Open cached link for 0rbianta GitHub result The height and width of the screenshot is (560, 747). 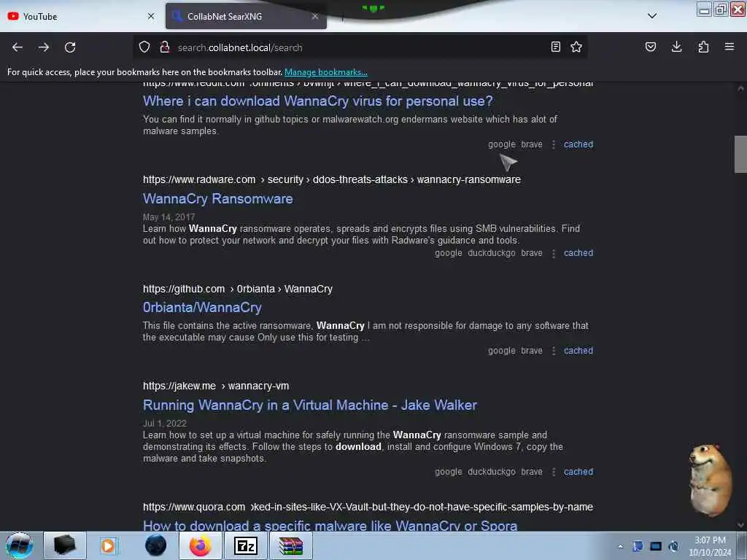click(578, 351)
